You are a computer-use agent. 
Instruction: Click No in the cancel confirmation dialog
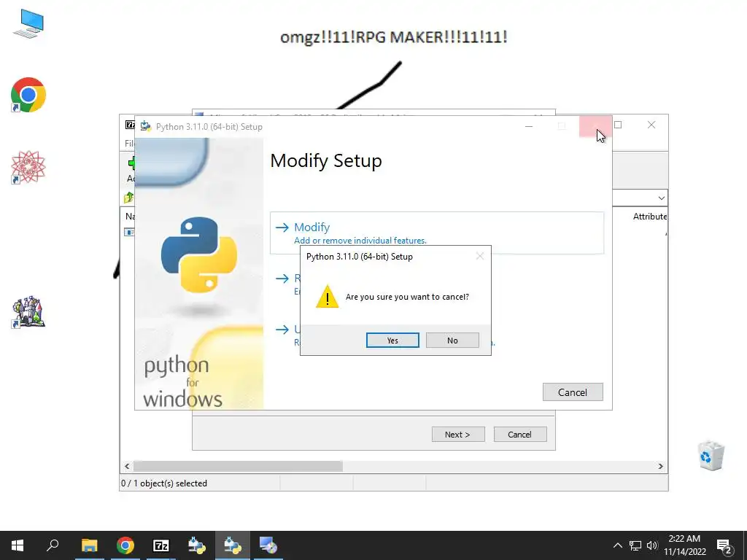pyautogui.click(x=452, y=340)
